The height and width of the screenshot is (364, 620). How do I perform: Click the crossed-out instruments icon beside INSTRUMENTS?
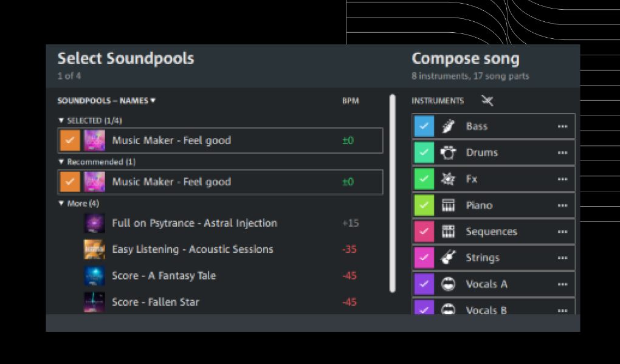point(487,100)
